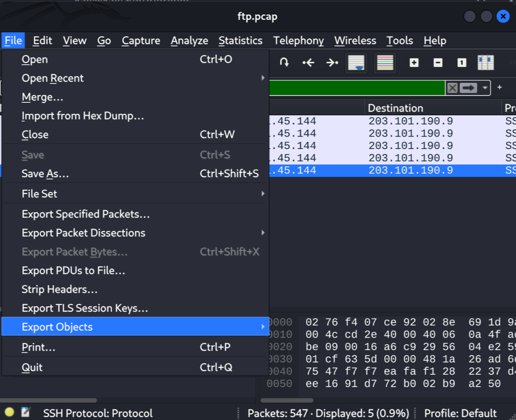The image size is (516, 420).
Task: Click hex bytes "75 47 f7 f7 ea fa f1 28"
Action: click(380, 371)
